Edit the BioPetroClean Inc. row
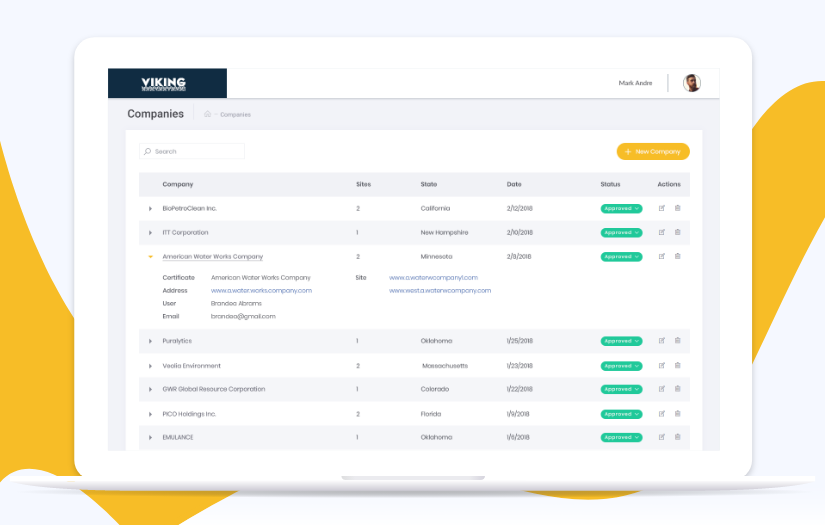Viewport: 825px width, 525px height. point(661,208)
